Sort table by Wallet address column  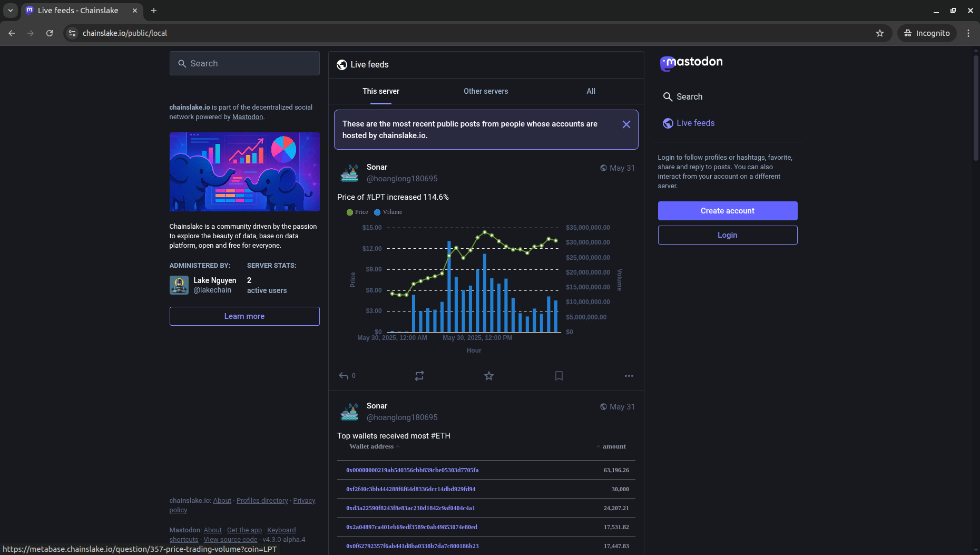click(371, 446)
